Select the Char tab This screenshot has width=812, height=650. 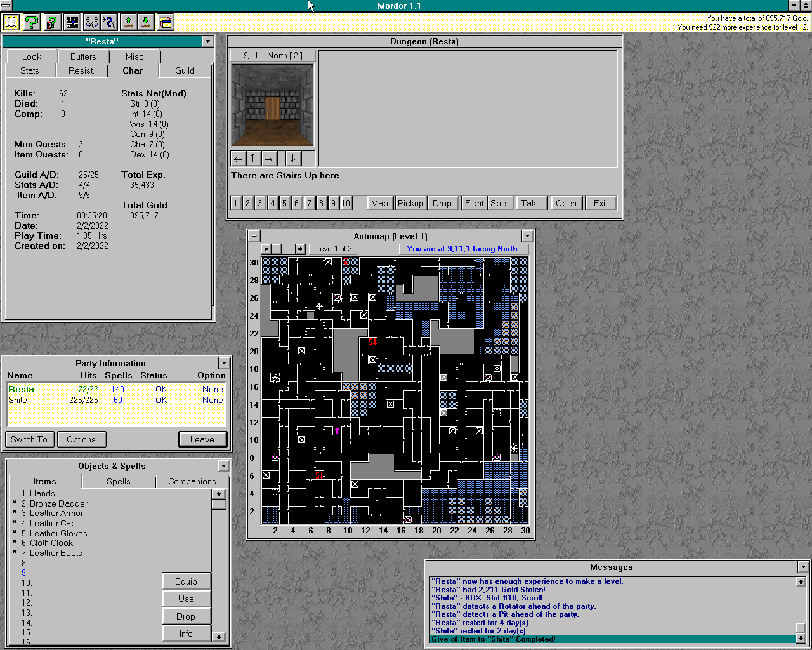133,70
